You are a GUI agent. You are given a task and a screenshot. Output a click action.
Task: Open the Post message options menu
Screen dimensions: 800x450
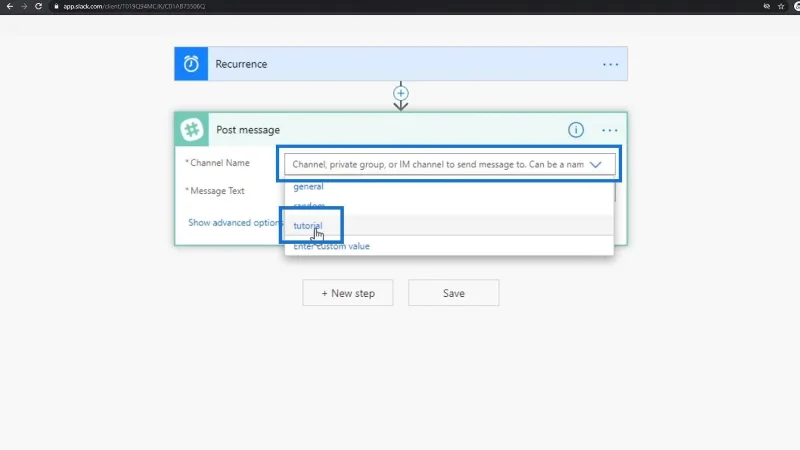[610, 130]
